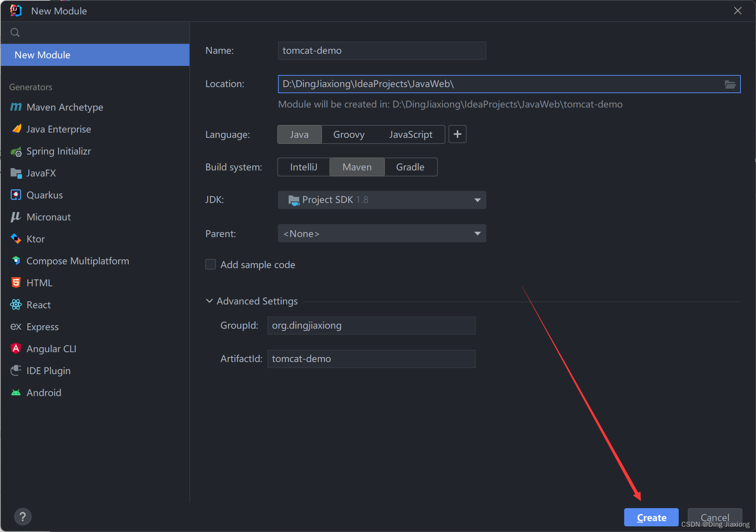Viewport: 756px width, 532px height.
Task: Choose the Spring Initializr generator icon
Action: click(16, 151)
